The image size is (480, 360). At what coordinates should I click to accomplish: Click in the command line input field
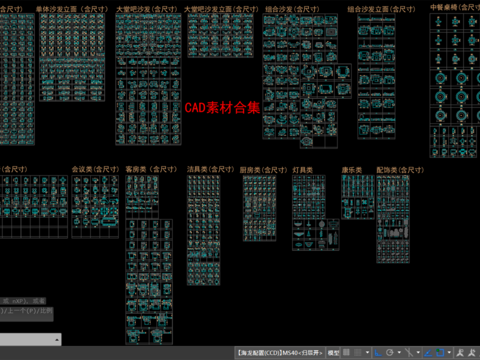click(x=27, y=340)
